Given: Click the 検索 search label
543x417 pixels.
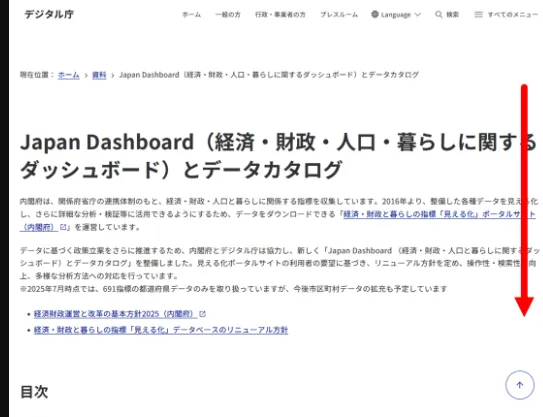Looking at the screenshot, I should point(452,15).
